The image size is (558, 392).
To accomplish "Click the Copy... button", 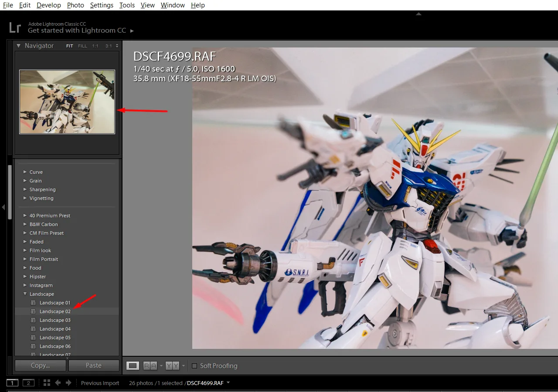I will pyautogui.click(x=41, y=366).
